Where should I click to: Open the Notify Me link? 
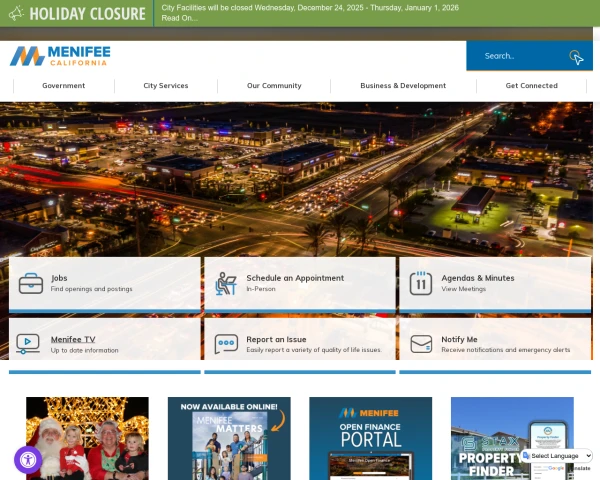click(459, 339)
